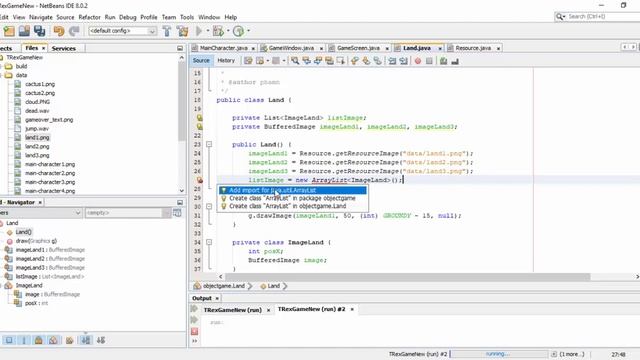The image size is (640, 360).
Task: Click the running progress bar in status bar
Action: [x=498, y=354]
